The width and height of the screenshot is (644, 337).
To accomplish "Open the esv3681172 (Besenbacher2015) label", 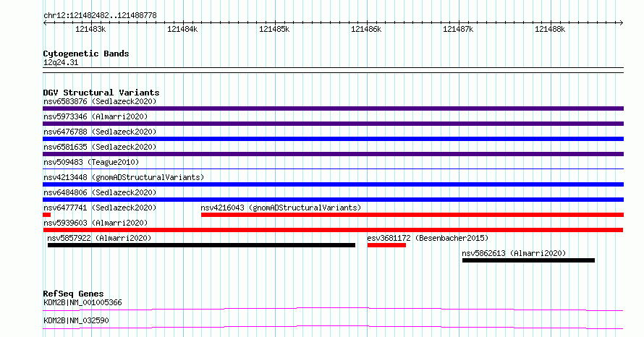I will pos(428,238).
